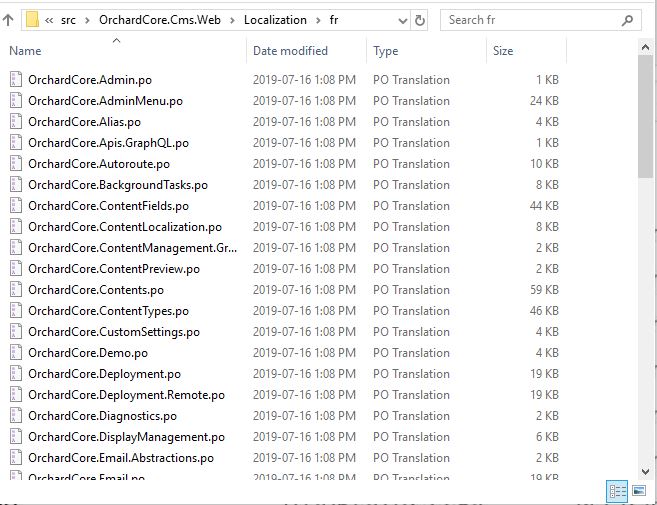Select OrchardCore.ContentLocalization.po file icon
The height and width of the screenshot is (505, 657).
[x=16, y=226]
